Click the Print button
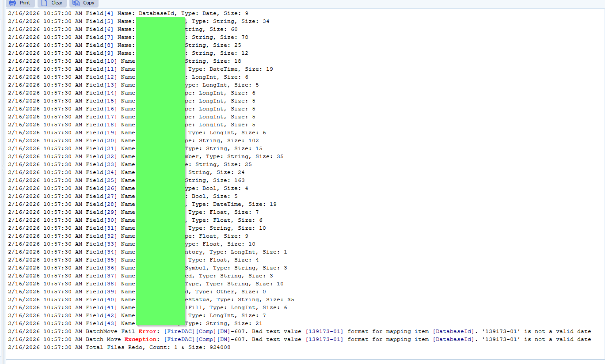605x364 pixels. (20, 3)
